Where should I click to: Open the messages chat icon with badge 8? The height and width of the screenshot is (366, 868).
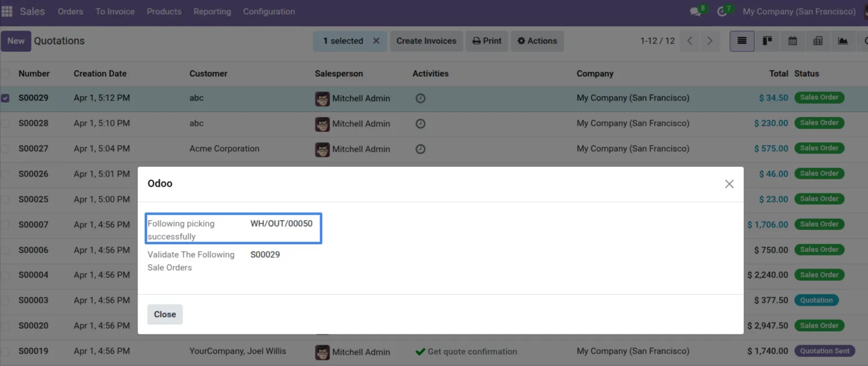click(696, 11)
